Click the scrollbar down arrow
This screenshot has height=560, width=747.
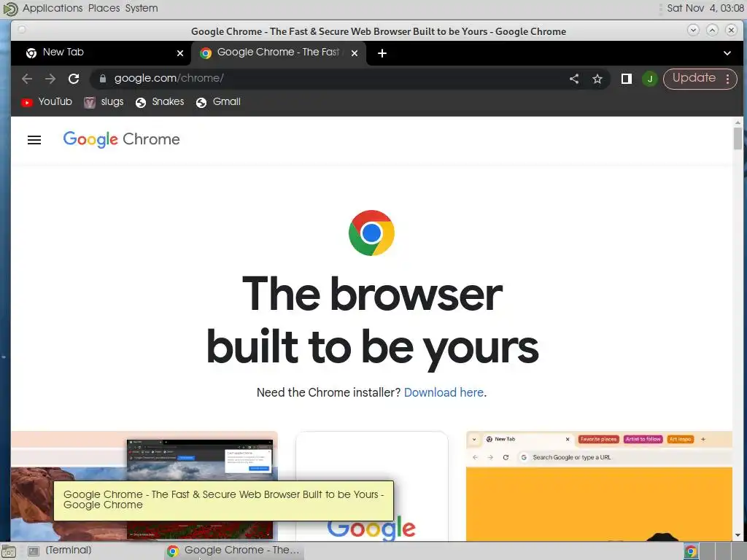738,535
